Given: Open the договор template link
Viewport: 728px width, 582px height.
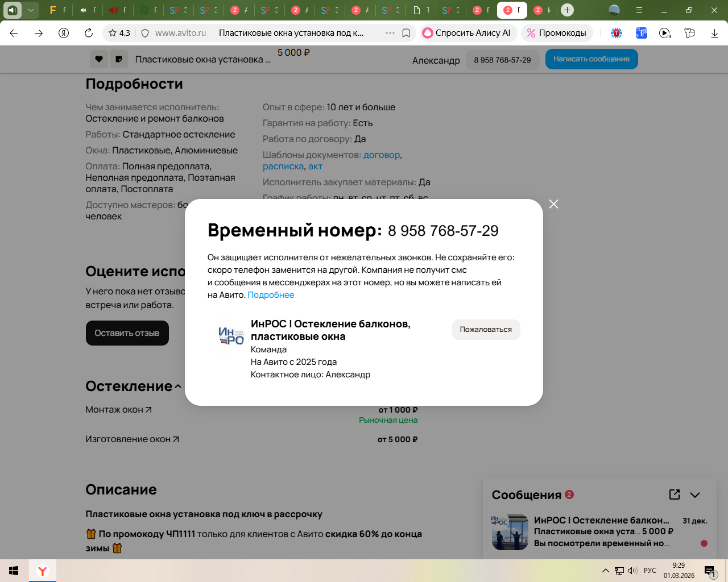Looking at the screenshot, I should click(382, 155).
